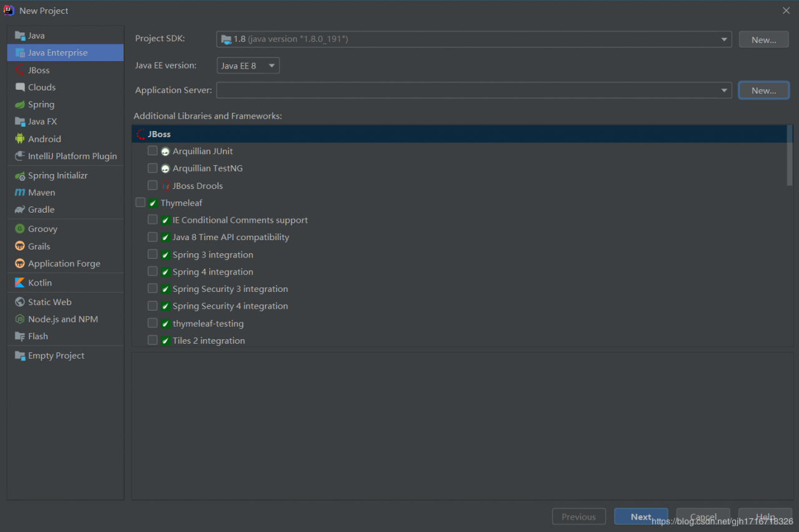Click the Thymeleaf green check icon

coord(153,203)
